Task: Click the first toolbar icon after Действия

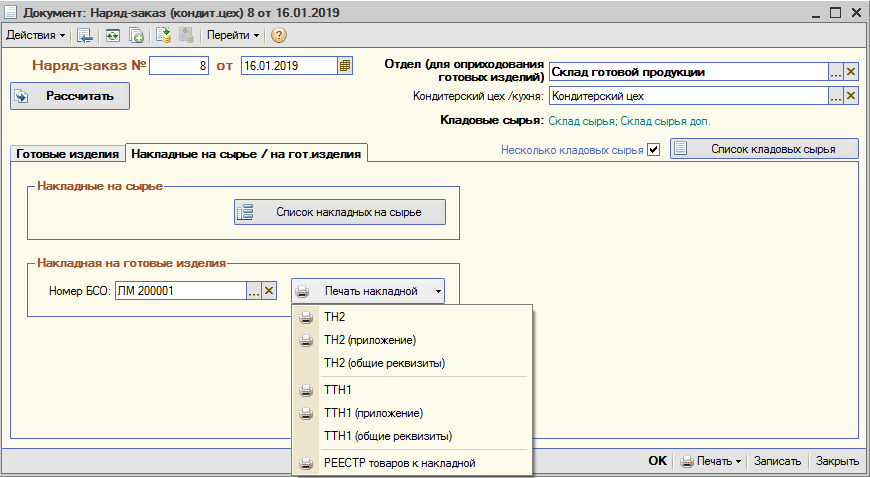Action: point(85,36)
